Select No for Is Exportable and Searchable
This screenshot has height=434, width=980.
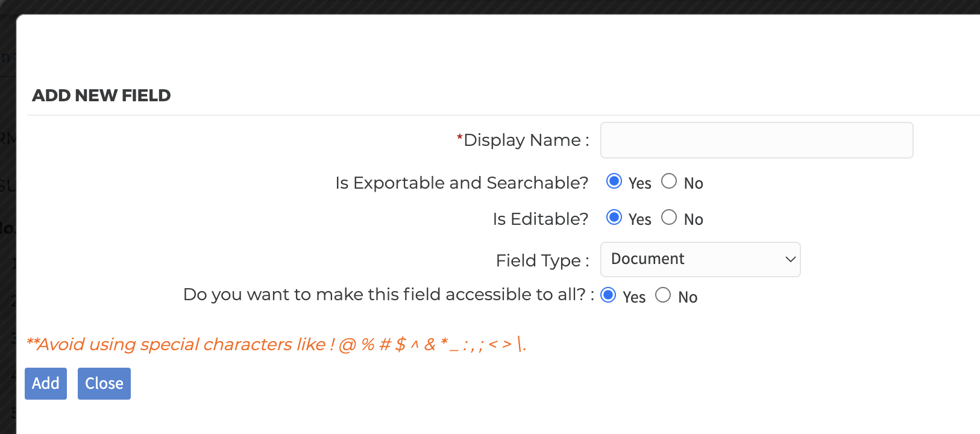(669, 181)
